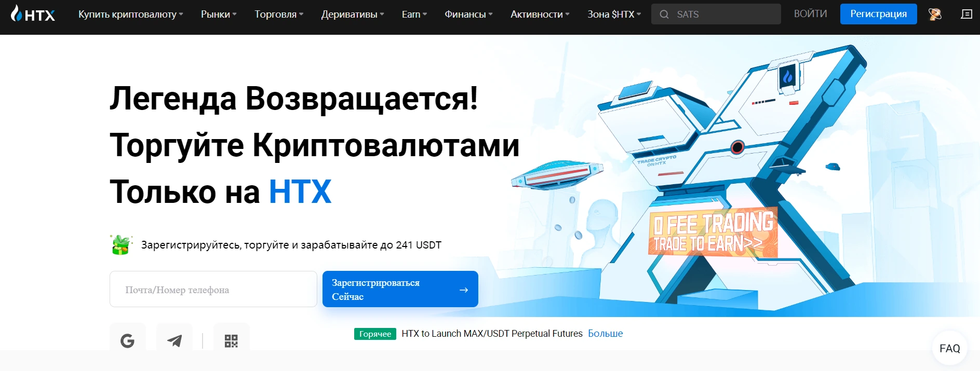Viewport: 980px width, 371px height.
Task: Click the Больше link
Action: [605, 334]
